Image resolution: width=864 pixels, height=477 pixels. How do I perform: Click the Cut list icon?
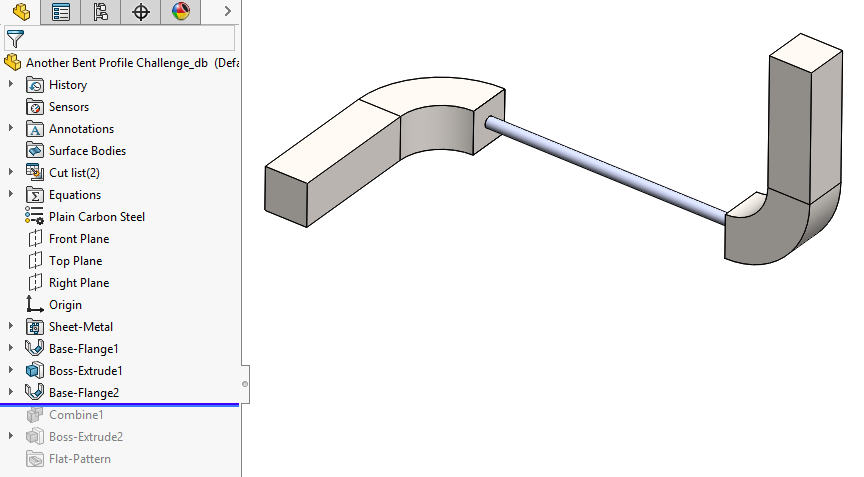[x=35, y=172]
